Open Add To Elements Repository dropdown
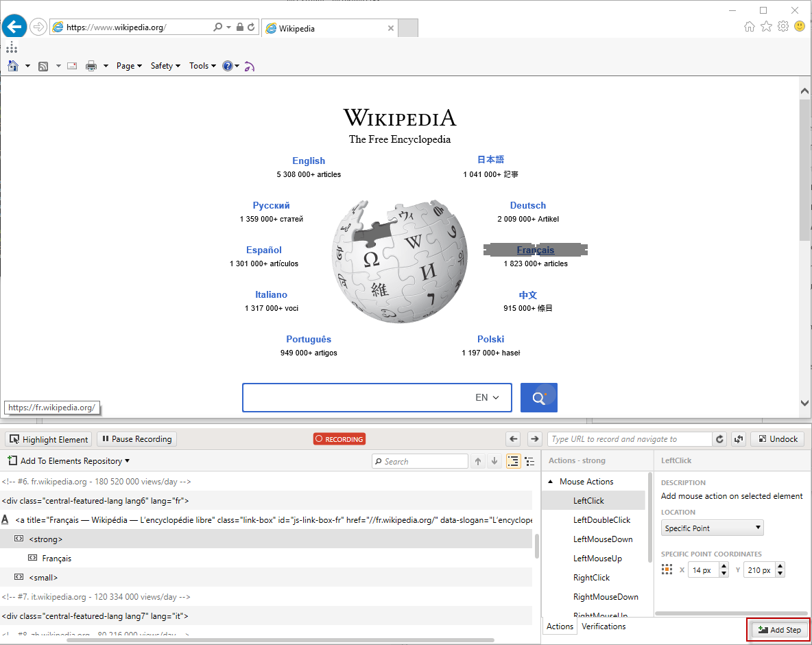Image resolution: width=812 pixels, height=645 pixels. 69,460
